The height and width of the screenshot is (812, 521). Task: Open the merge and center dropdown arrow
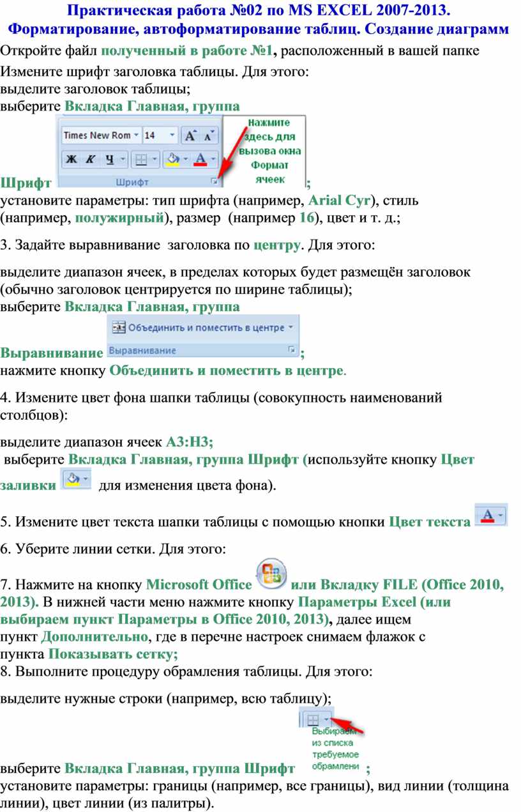(x=291, y=327)
